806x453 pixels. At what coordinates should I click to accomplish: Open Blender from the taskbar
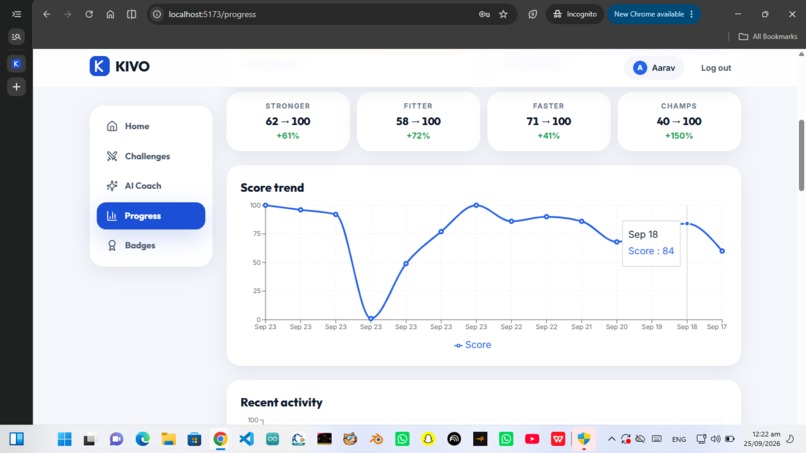[x=376, y=439]
